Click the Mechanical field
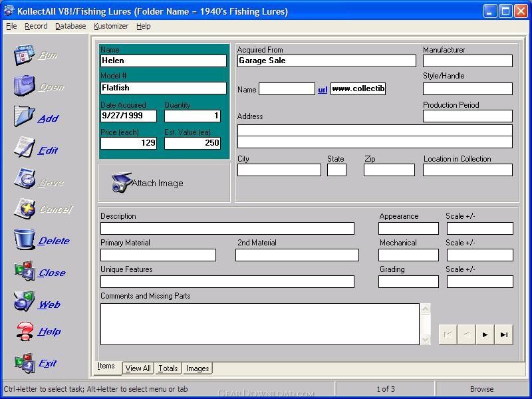This screenshot has height=399, width=532. [408, 255]
